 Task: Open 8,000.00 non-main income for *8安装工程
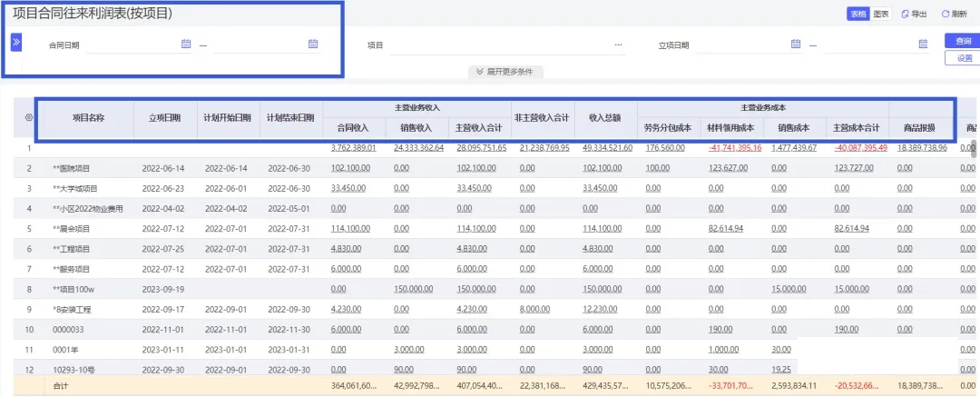coord(534,310)
